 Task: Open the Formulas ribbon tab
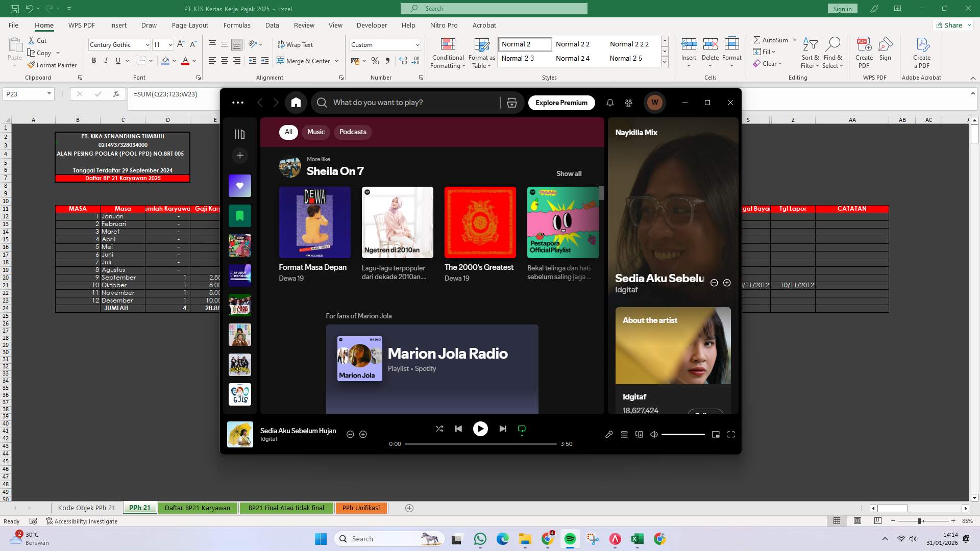pos(237,25)
